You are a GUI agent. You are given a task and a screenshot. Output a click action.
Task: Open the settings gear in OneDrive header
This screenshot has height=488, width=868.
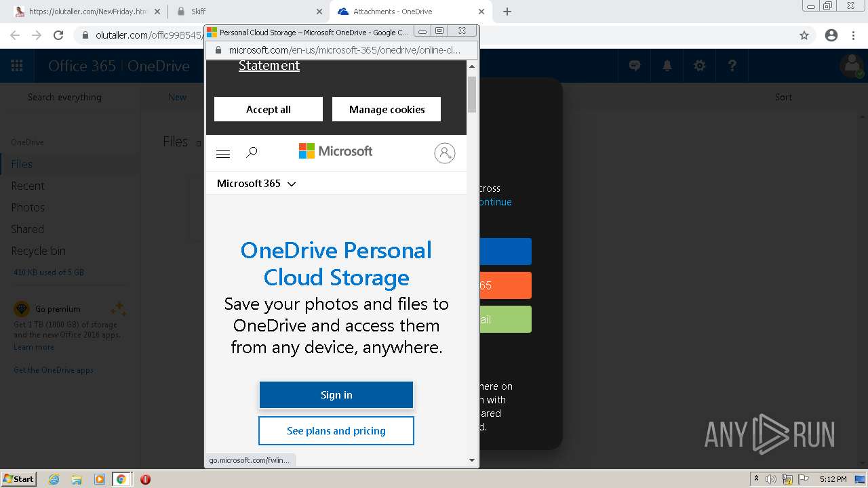[700, 66]
